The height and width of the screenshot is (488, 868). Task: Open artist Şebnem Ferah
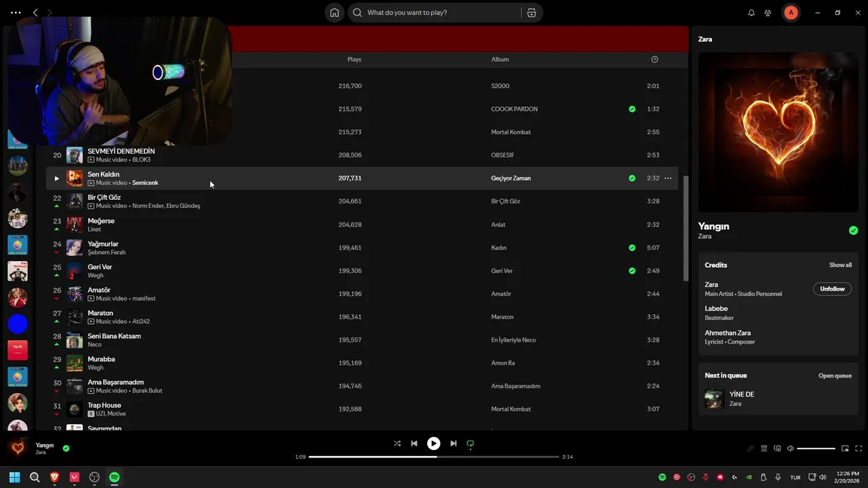tap(106, 252)
